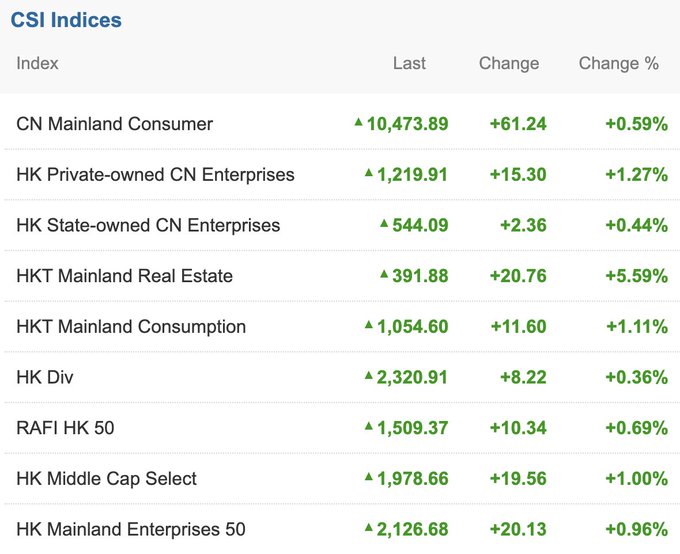This screenshot has width=680, height=554.
Task: Click the up arrow next to 1,509.37
Action: [x=369, y=427]
